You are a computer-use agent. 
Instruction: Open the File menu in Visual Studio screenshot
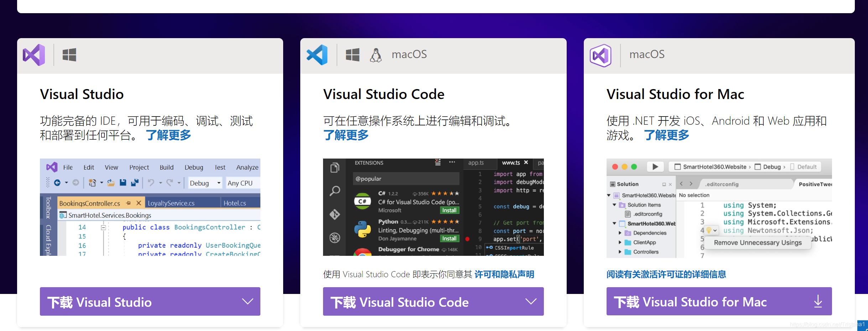pyautogui.click(x=68, y=167)
